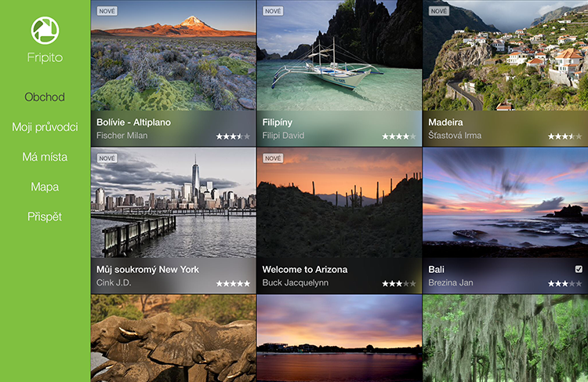Screen dimensions: 588x382
Task: Switch to the Mapa view
Action: (x=45, y=187)
